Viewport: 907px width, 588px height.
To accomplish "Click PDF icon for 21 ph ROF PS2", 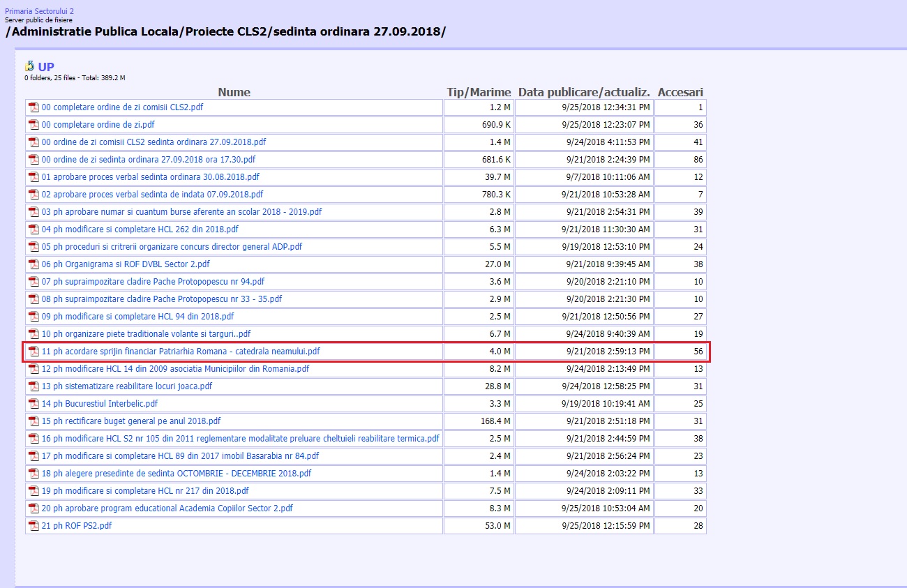I will point(33,526).
